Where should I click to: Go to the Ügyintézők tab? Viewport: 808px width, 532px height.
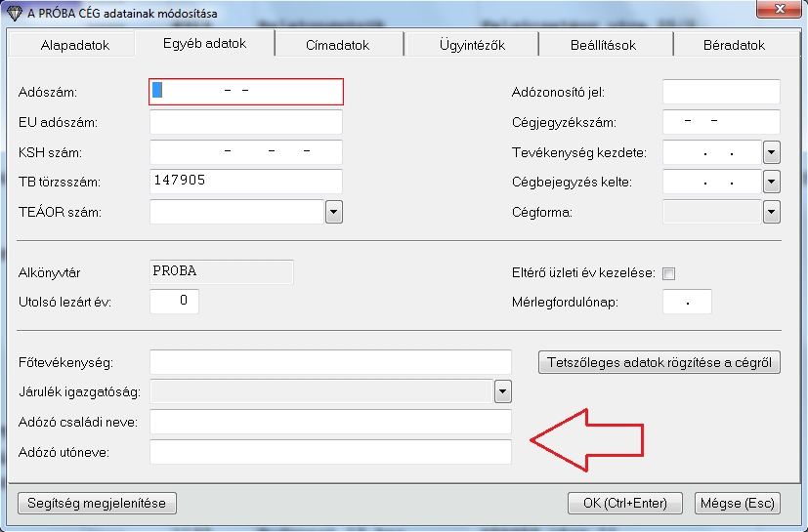472,45
